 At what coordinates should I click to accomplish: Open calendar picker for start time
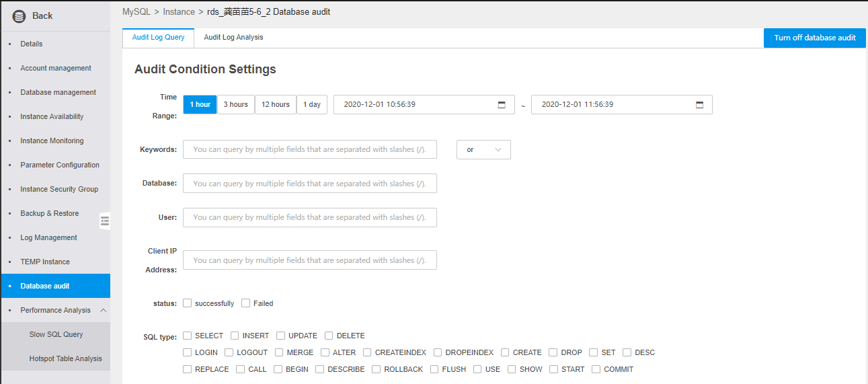click(x=502, y=105)
